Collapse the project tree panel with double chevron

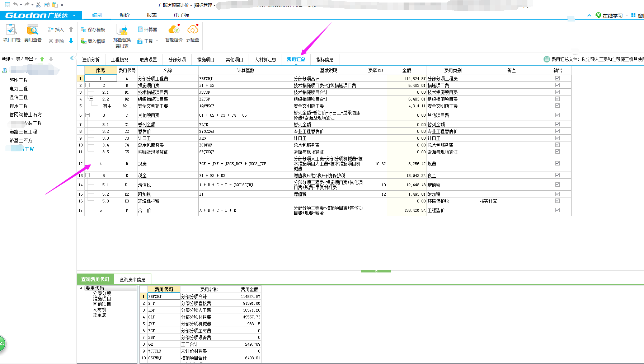point(72,58)
